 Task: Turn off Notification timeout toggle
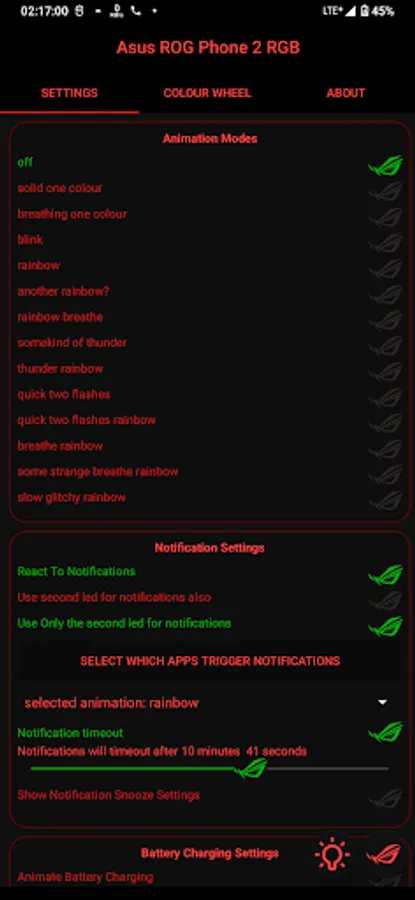point(385,732)
